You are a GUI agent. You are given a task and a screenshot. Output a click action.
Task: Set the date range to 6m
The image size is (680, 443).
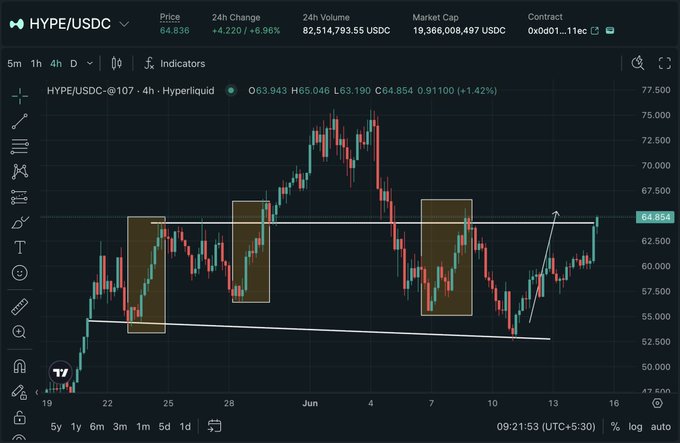pyautogui.click(x=97, y=427)
